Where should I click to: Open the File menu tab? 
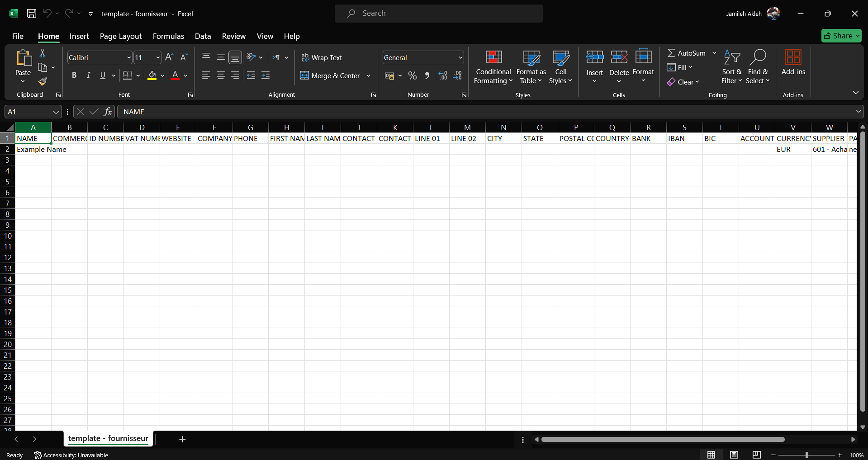pyautogui.click(x=18, y=36)
